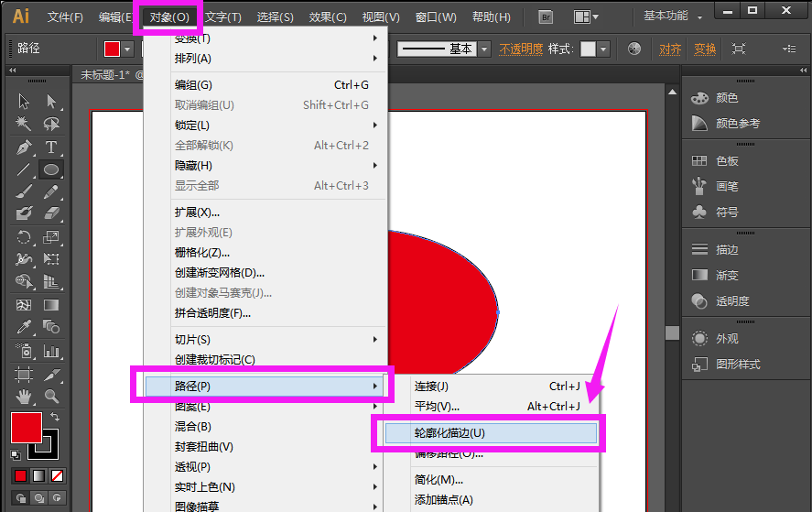The width and height of the screenshot is (812, 512).
Task: Swap fill and stroke colors
Action: click(x=54, y=416)
